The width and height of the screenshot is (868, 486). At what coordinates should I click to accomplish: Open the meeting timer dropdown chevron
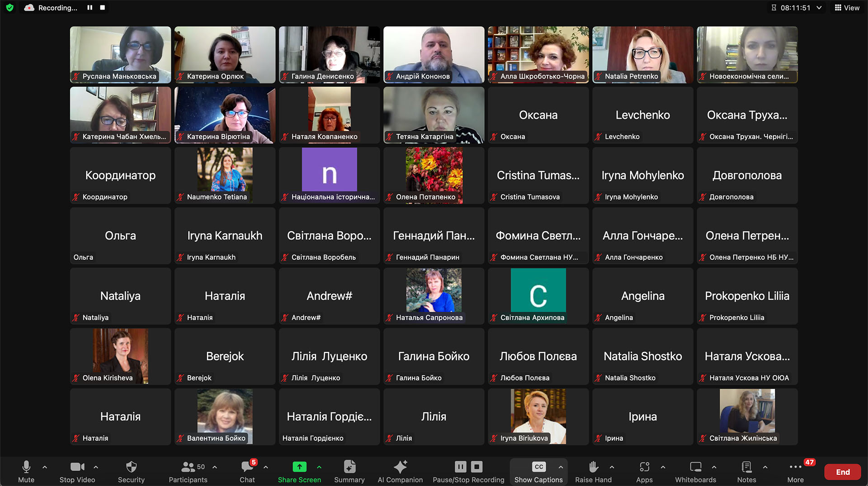coord(819,8)
